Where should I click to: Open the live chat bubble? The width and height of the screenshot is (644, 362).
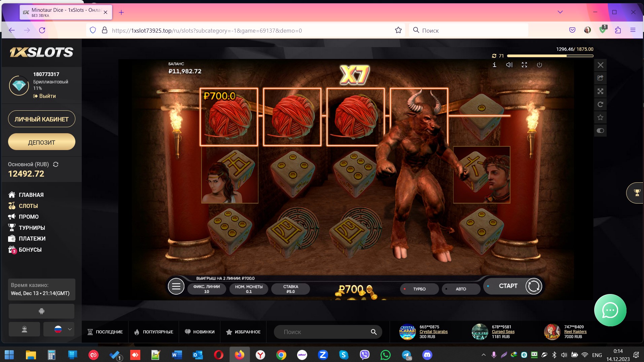click(610, 310)
